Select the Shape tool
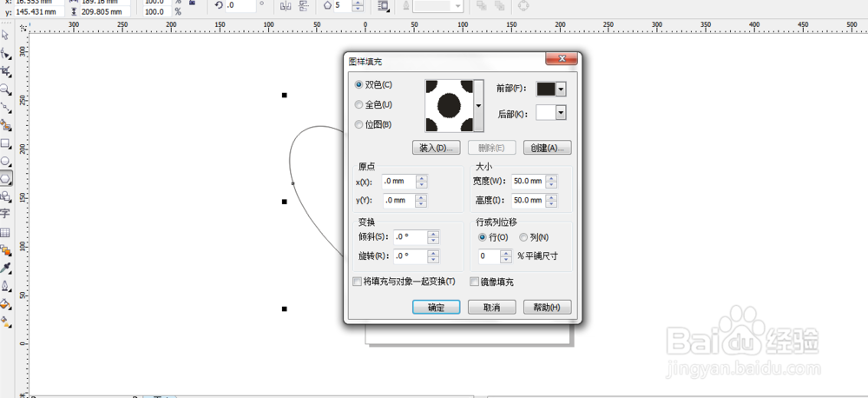The image size is (868, 398). tap(5, 53)
